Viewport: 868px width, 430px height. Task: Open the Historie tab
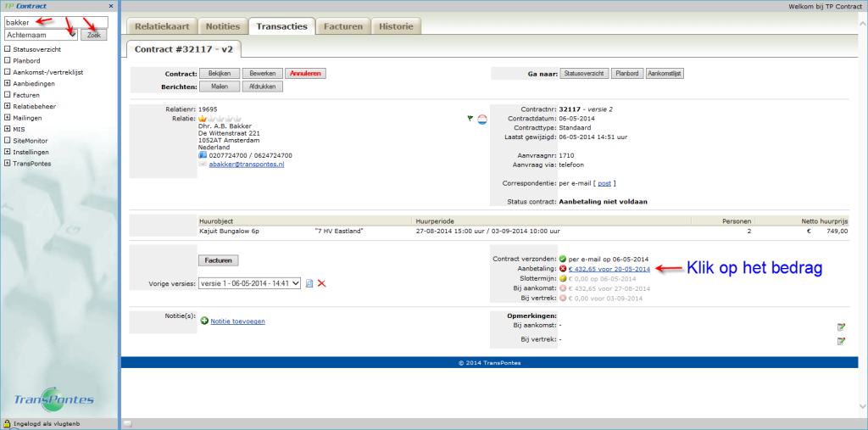396,26
